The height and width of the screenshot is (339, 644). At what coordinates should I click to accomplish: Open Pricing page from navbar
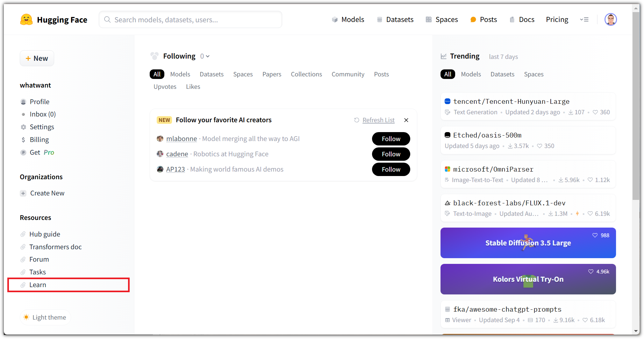(557, 20)
